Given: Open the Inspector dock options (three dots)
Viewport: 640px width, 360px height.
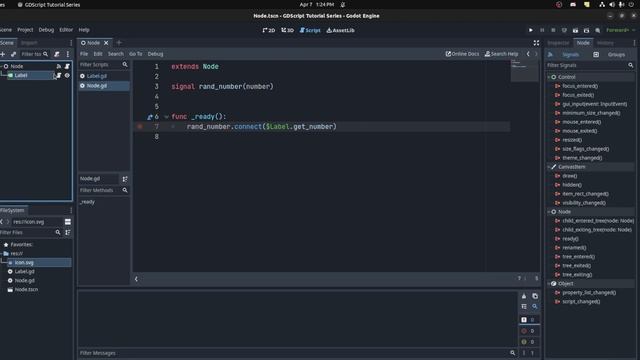Looking at the screenshot, I should 634,43.
